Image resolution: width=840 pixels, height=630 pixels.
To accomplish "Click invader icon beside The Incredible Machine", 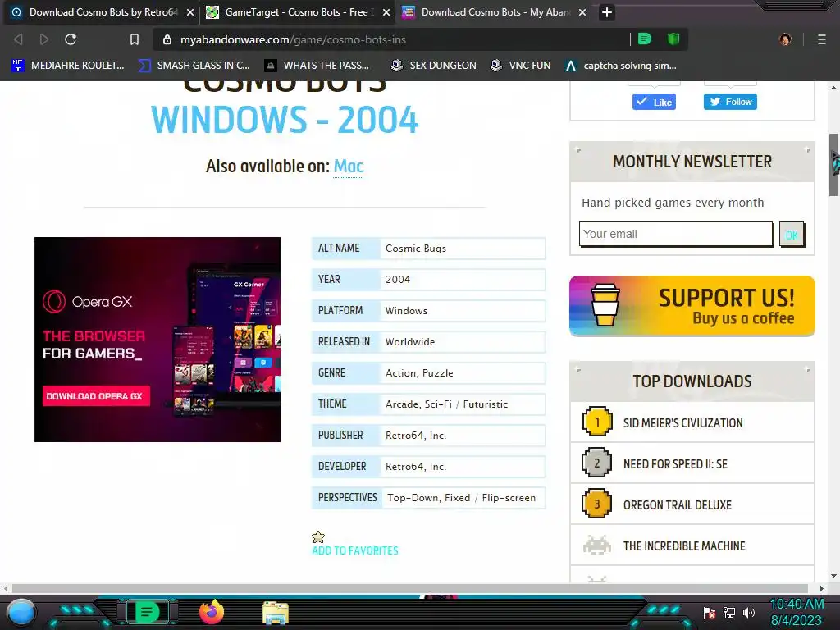I will point(597,546).
